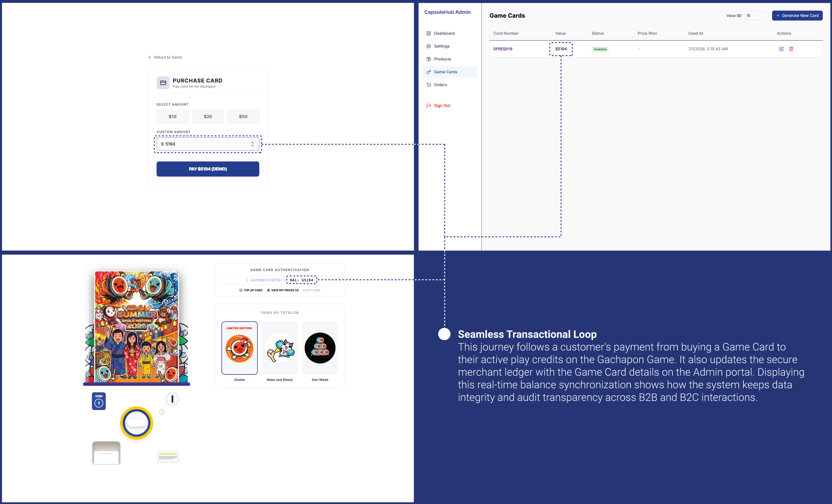Click the AUTHENTICATED status text
The width and height of the screenshot is (832, 504).
point(266,280)
